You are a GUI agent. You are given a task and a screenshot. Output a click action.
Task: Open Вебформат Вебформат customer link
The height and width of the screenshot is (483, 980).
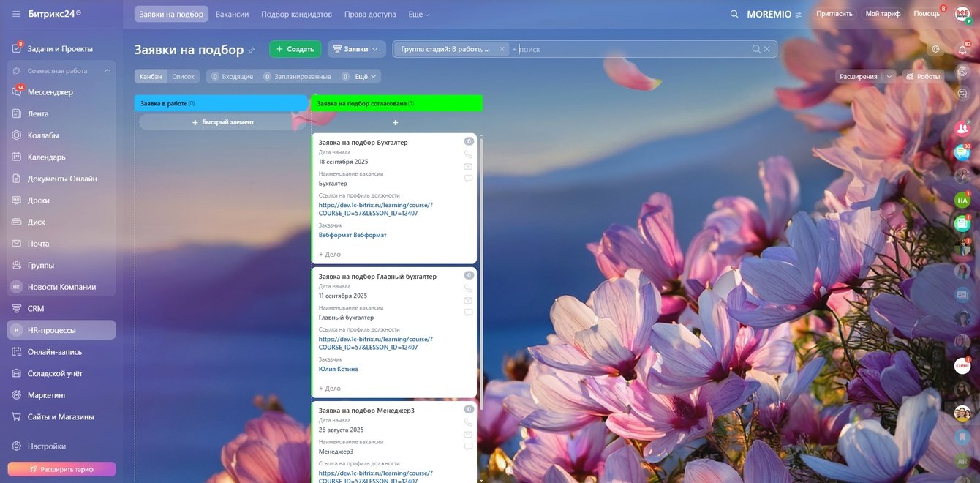click(353, 235)
